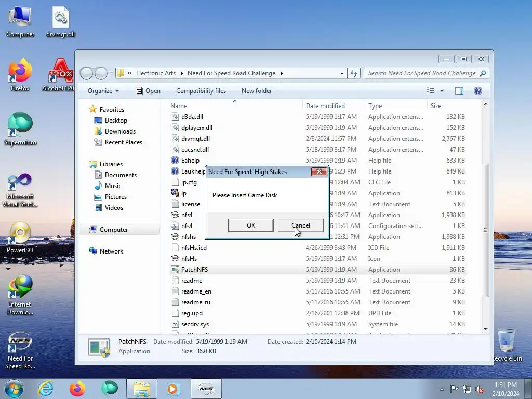
Task: Open the Internet Download Manager desktop shortcut
Action: tap(20, 295)
